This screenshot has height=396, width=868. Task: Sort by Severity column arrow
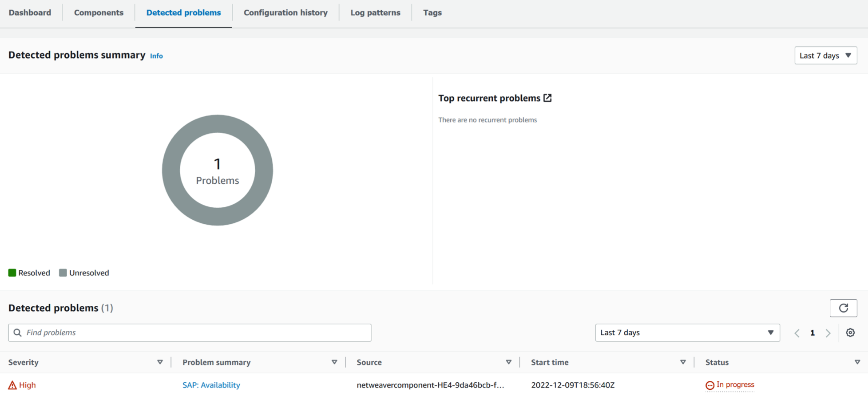160,362
